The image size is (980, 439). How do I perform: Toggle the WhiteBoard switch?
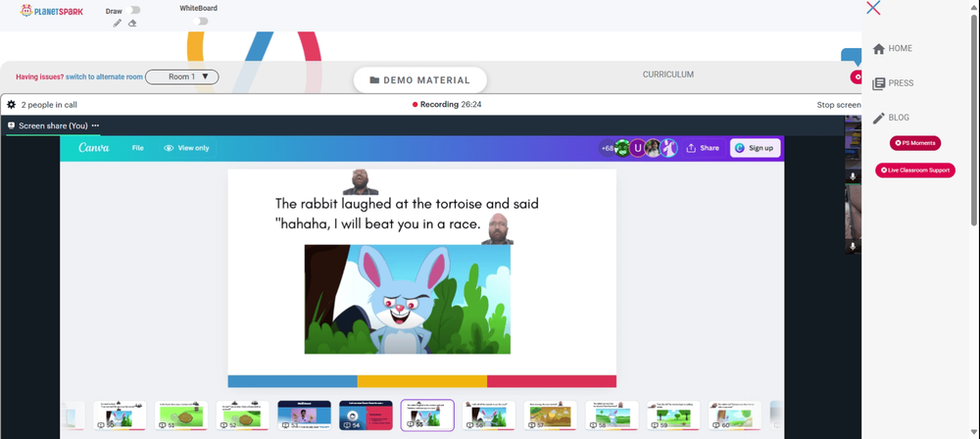(201, 22)
